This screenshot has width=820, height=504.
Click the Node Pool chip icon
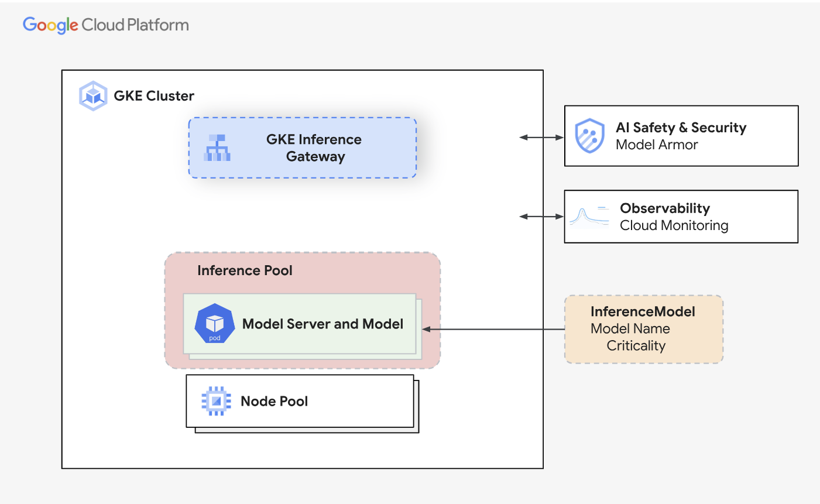[216, 401]
